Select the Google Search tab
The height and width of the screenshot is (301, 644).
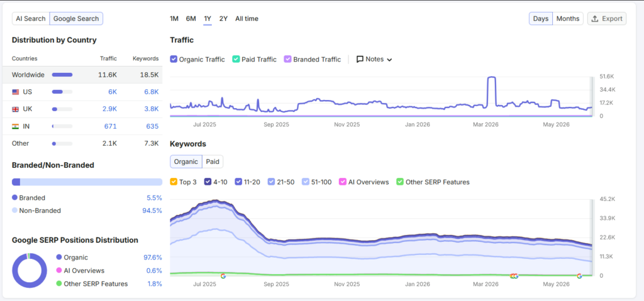pyautogui.click(x=76, y=18)
